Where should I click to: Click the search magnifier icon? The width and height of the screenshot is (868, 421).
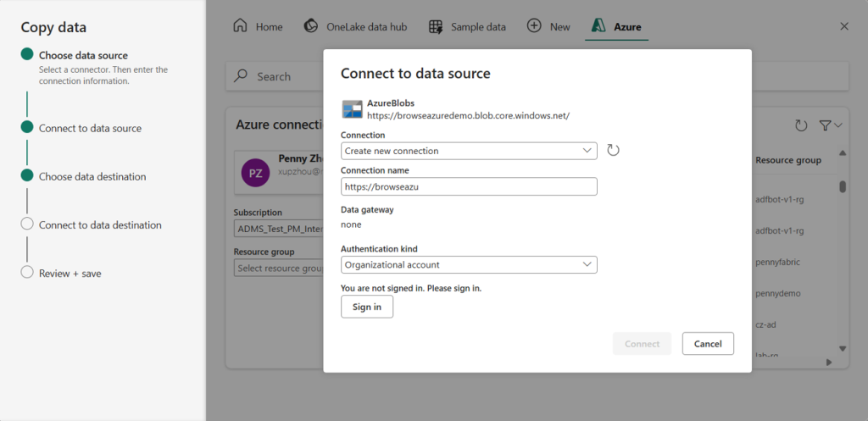(x=241, y=76)
